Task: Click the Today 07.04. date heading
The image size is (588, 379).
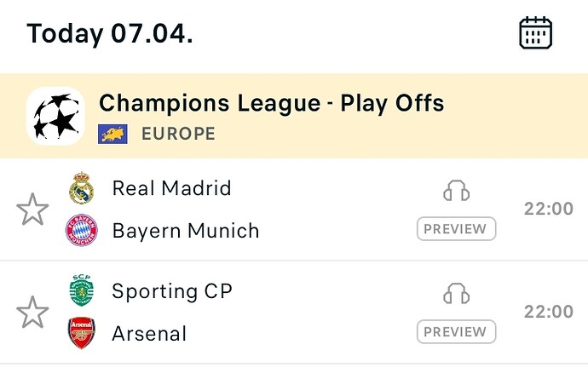Action: click(x=110, y=34)
